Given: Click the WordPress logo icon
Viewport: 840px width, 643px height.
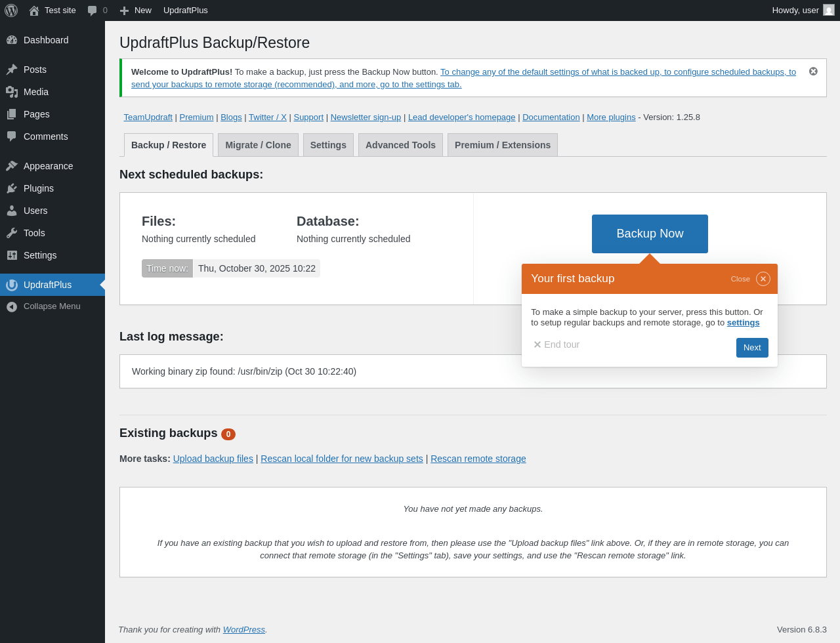Looking at the screenshot, I should point(11,10).
